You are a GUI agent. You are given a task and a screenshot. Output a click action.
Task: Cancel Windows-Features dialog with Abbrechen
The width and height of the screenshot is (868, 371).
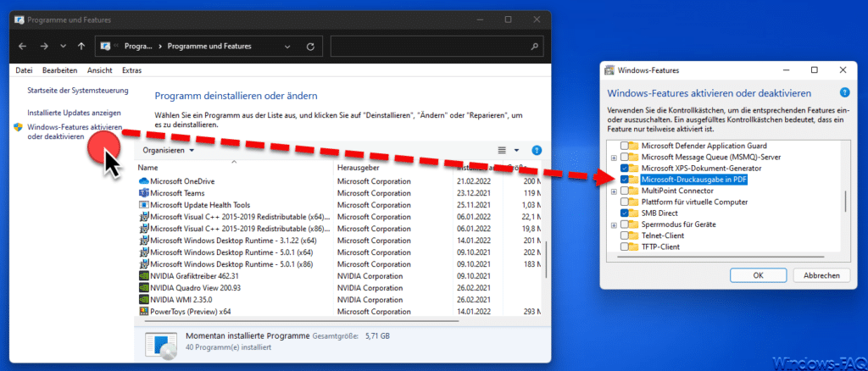point(822,274)
